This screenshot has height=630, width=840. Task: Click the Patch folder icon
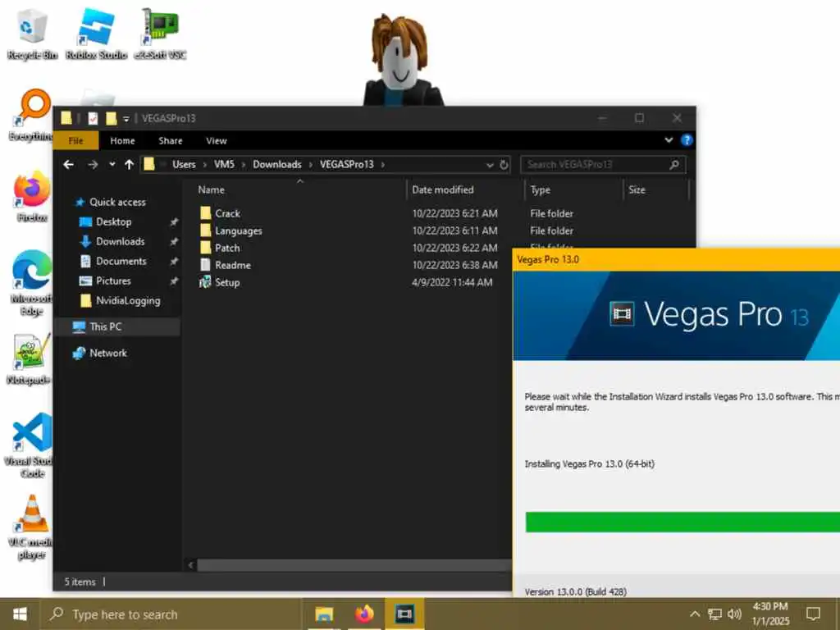tap(205, 248)
